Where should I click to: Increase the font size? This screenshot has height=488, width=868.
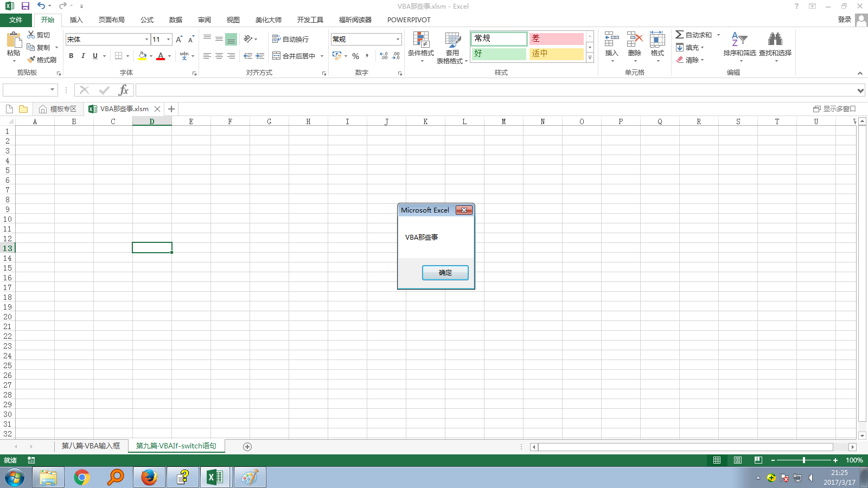[x=179, y=39]
